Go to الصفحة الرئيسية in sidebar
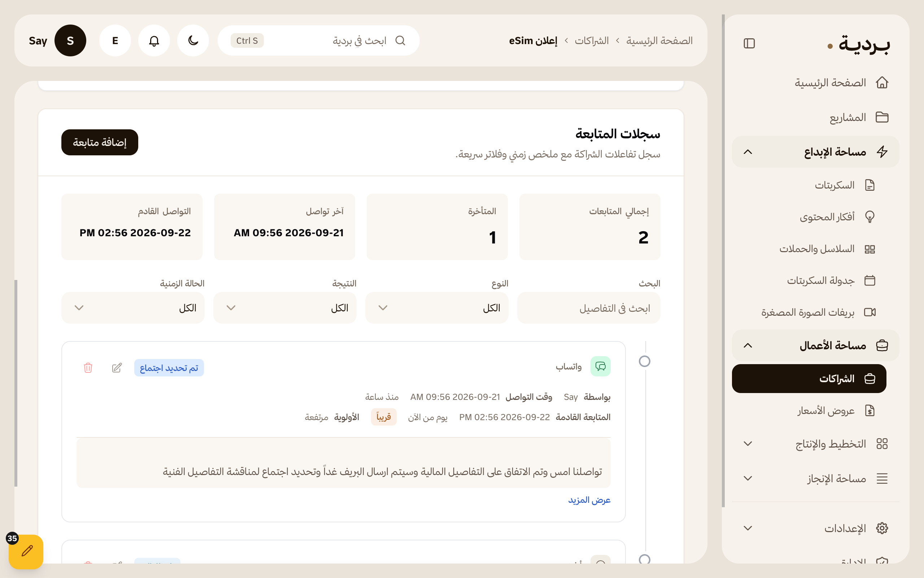The image size is (924, 578). [x=816, y=83]
